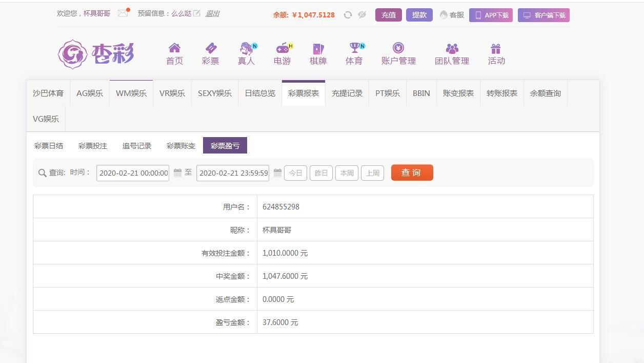Click the mail envelope notification icon
This screenshot has height=363, width=644.
(x=123, y=14)
